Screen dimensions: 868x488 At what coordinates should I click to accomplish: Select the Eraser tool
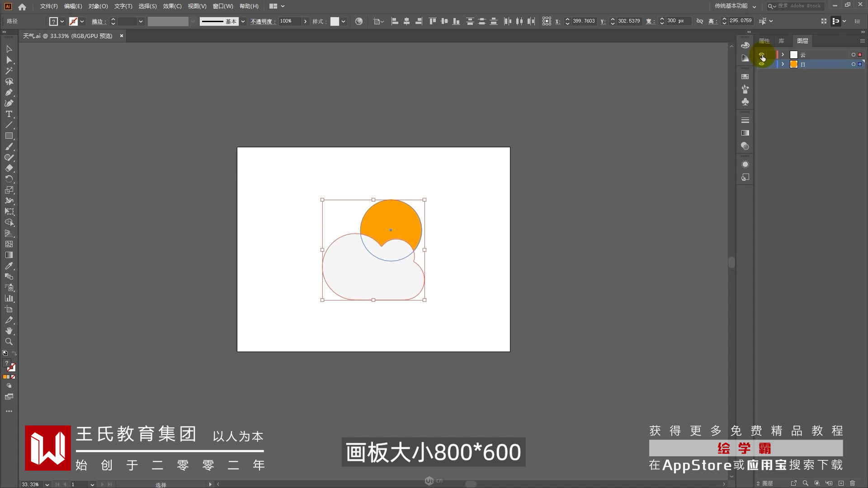[x=9, y=169]
